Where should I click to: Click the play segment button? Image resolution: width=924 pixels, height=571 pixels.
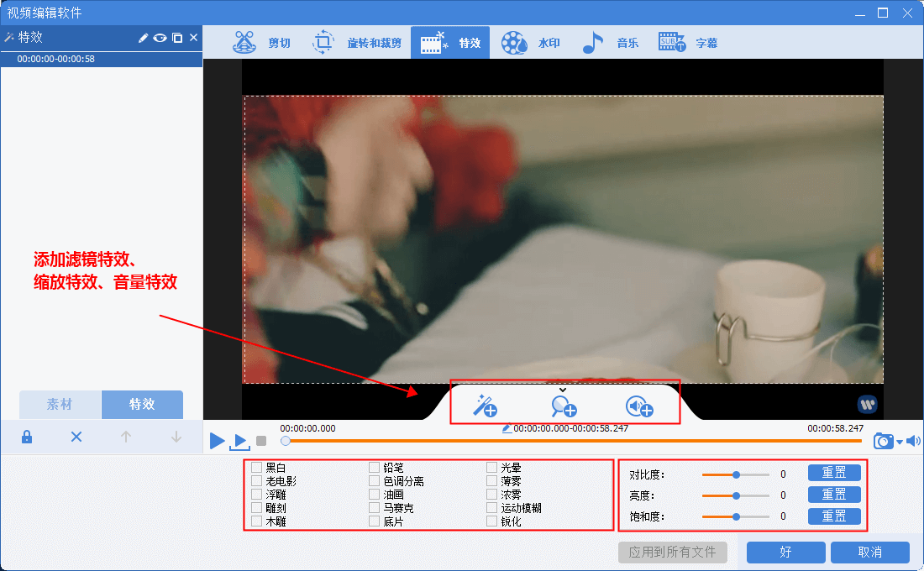(x=240, y=441)
